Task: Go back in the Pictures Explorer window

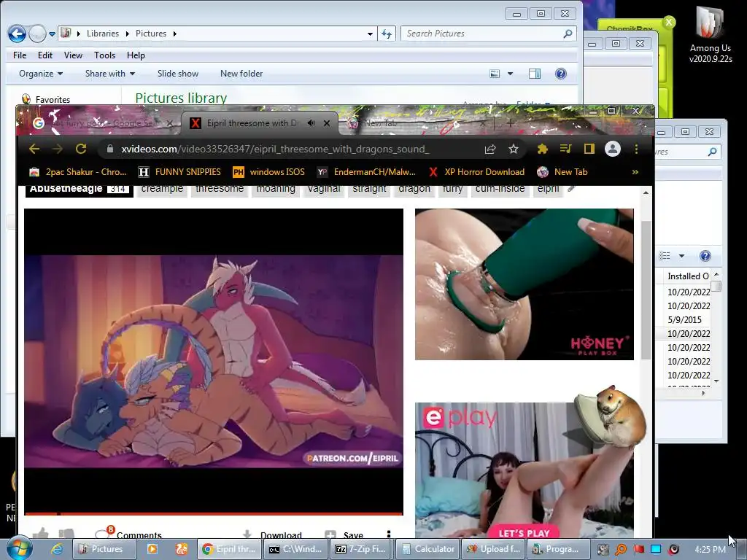Action: click(x=18, y=34)
